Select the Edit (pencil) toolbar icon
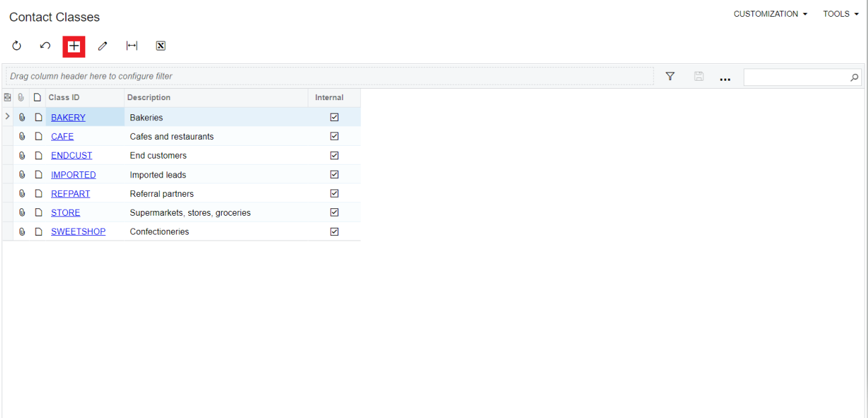Screen dimensions: 868x418 click(102, 46)
